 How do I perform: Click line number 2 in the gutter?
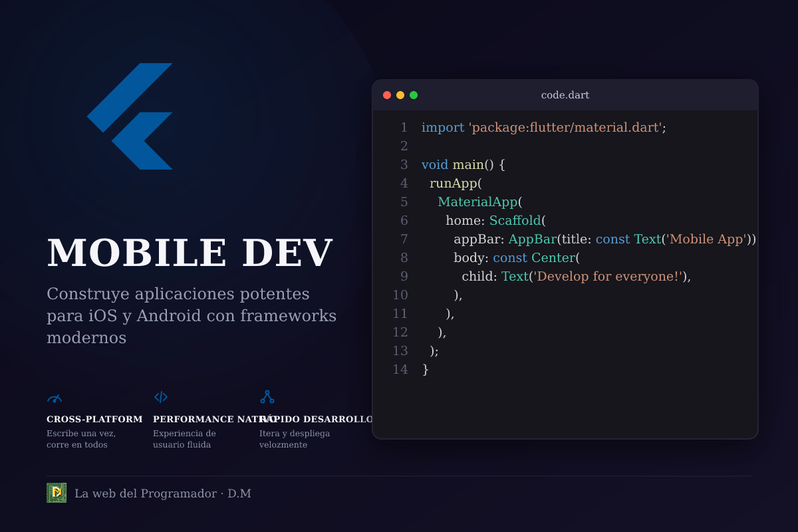(x=404, y=146)
